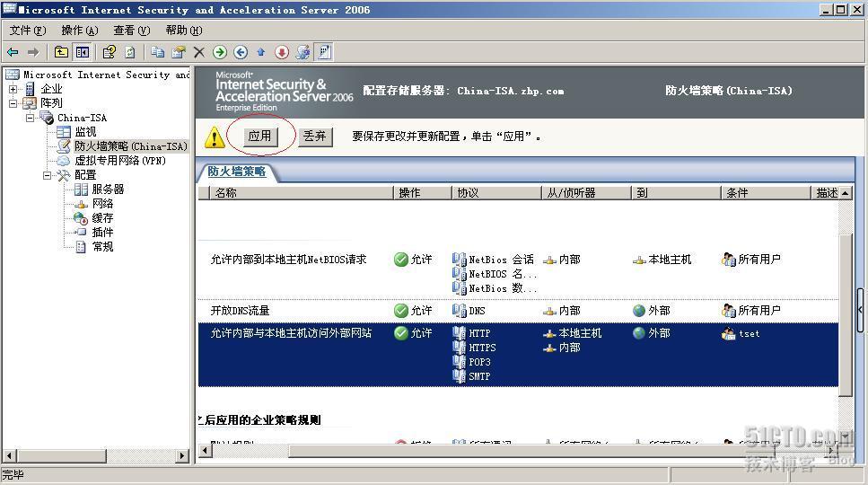Image resolution: width=868 pixels, height=485 pixels.
Task: Select 虚拟专用网络 (VPN) tree item
Action: (120, 161)
